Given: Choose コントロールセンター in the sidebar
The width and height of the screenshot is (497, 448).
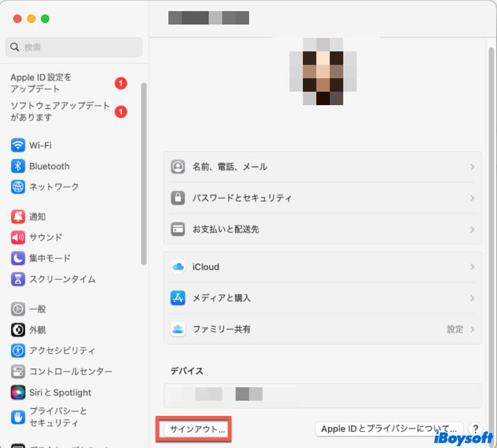Looking at the screenshot, I should pos(71,371).
